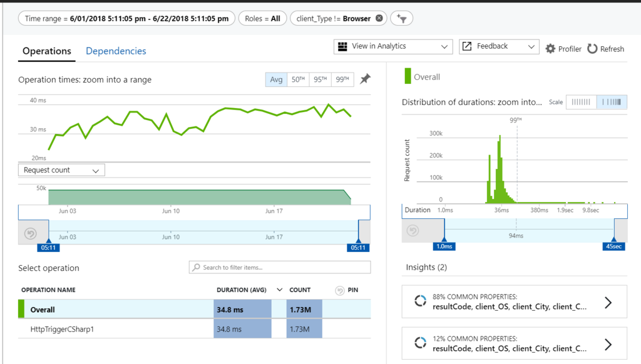This screenshot has width=641, height=364.
Task: Sort by DURATION (AVG) column header
Action: pyautogui.click(x=242, y=290)
